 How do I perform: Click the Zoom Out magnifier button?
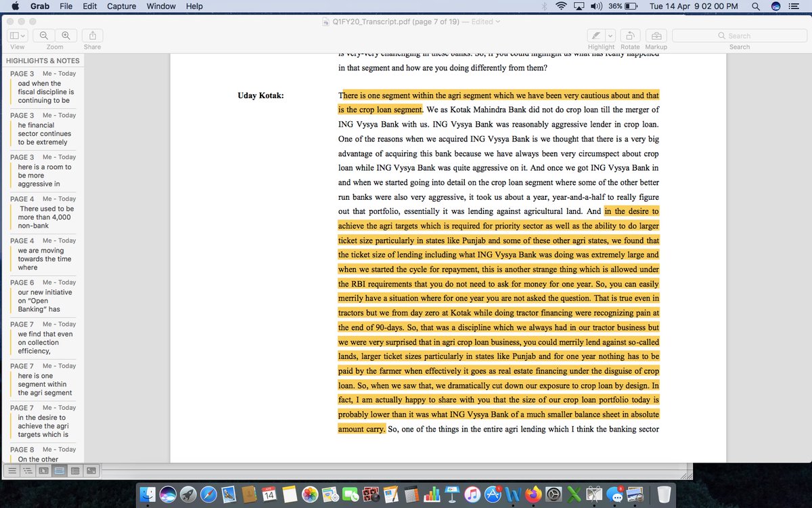[x=44, y=36]
